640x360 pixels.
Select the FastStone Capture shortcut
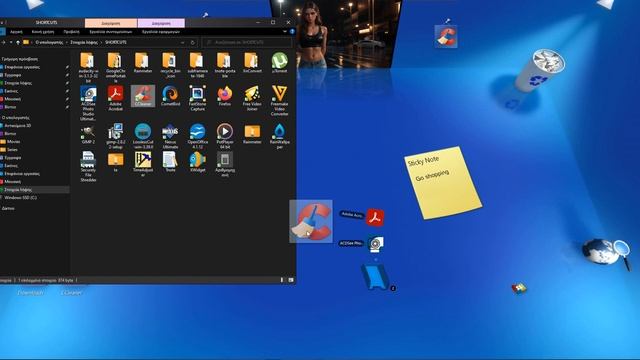coord(198,98)
